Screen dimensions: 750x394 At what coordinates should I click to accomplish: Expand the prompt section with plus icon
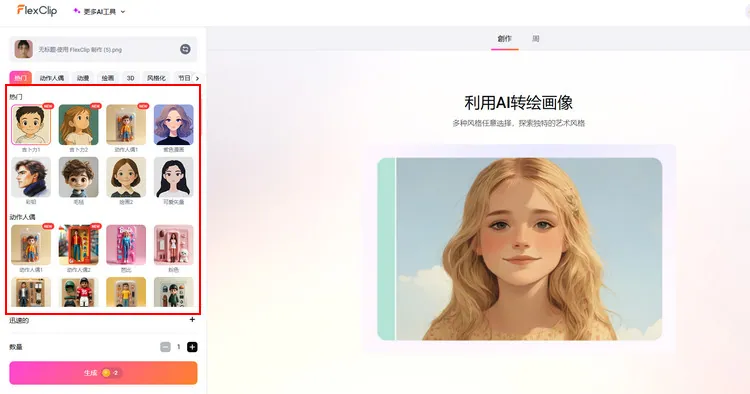192,319
